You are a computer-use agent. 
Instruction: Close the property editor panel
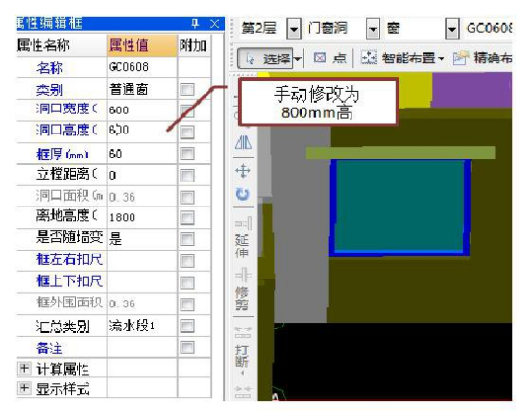click(214, 24)
